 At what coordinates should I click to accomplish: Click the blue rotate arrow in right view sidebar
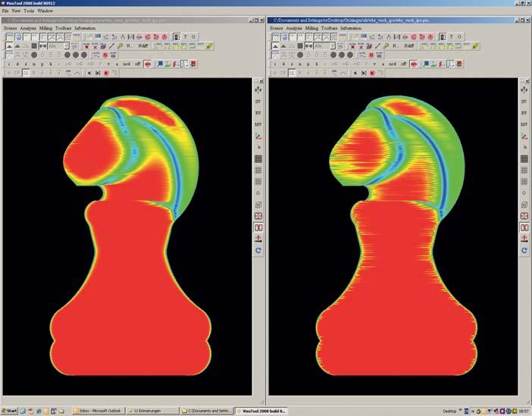pyautogui.click(x=524, y=250)
